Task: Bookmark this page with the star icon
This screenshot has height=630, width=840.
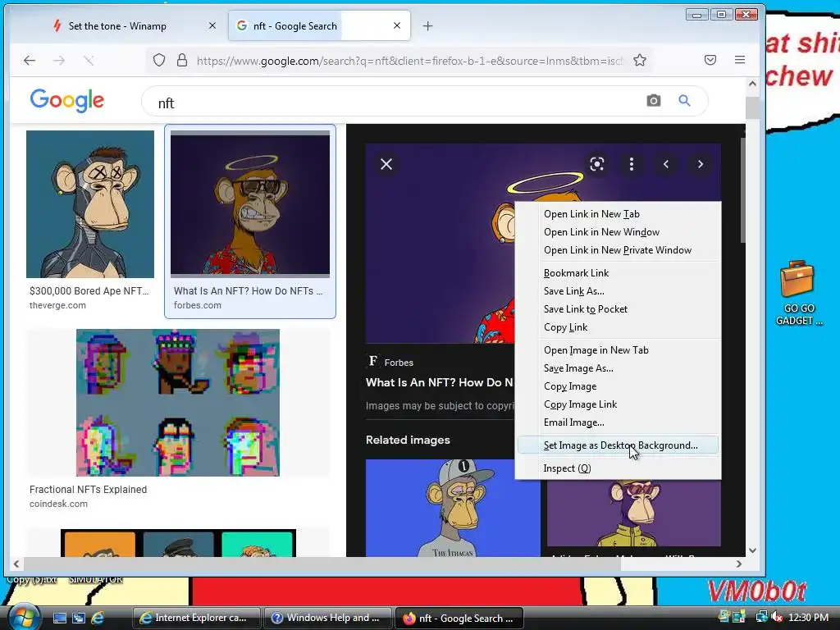Action: coord(640,60)
